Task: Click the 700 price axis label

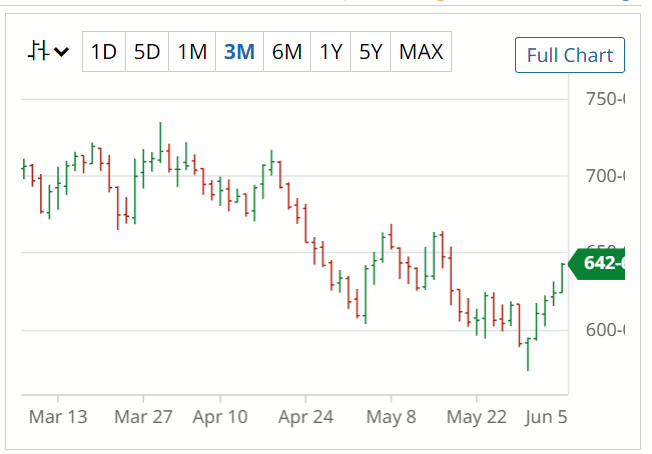Action: pos(604,177)
